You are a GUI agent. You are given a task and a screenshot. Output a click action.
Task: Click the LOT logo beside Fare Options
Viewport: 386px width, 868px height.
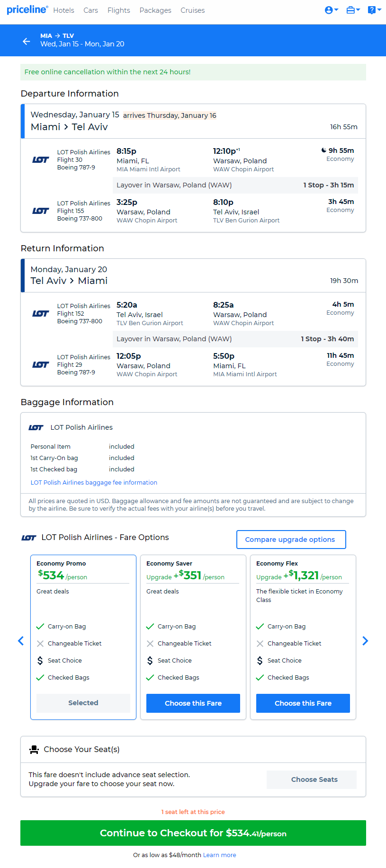[x=29, y=538]
